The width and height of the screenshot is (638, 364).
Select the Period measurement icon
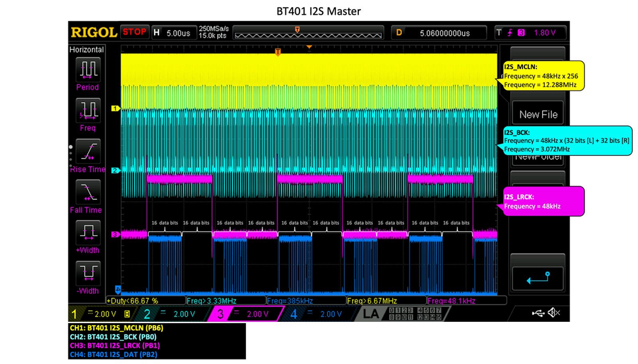click(x=88, y=69)
